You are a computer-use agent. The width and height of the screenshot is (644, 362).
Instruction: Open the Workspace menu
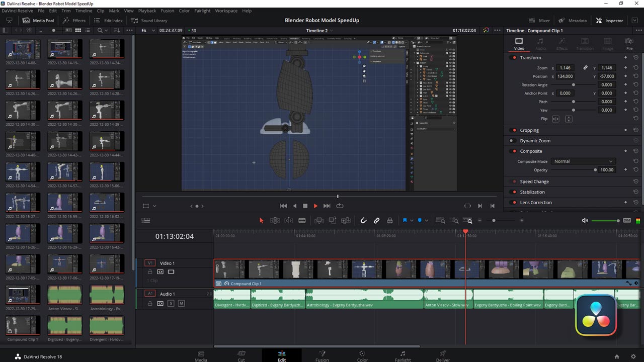(x=226, y=11)
